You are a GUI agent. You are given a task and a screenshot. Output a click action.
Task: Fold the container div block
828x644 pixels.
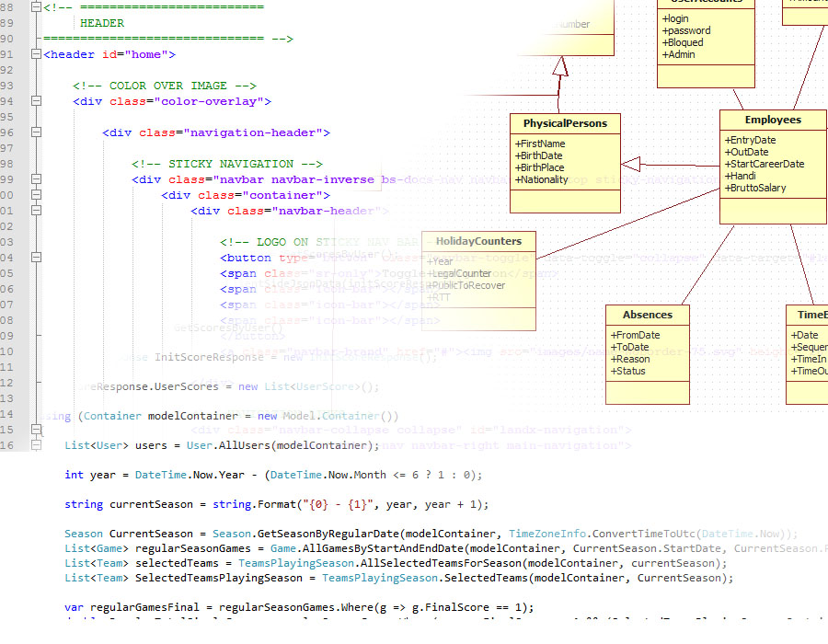coord(36,195)
